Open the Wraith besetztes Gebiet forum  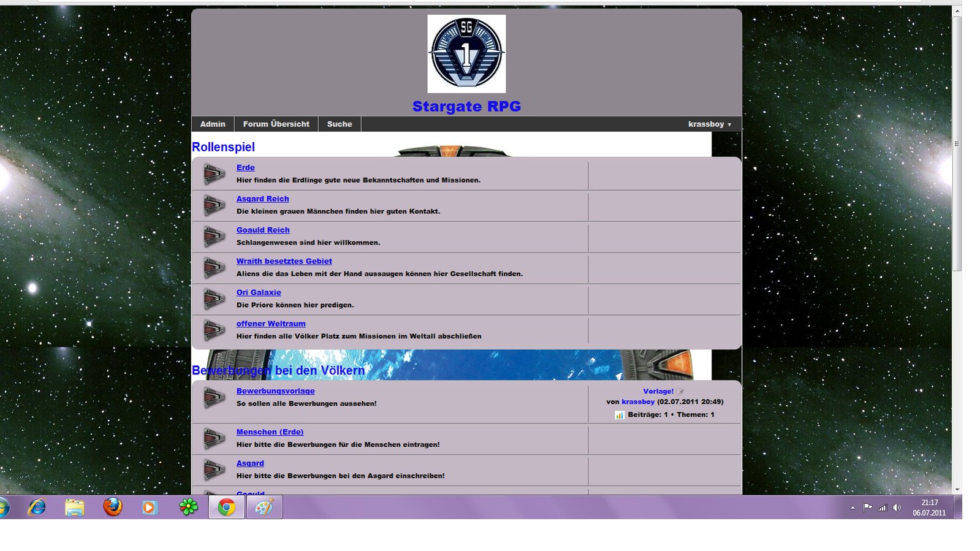284,261
